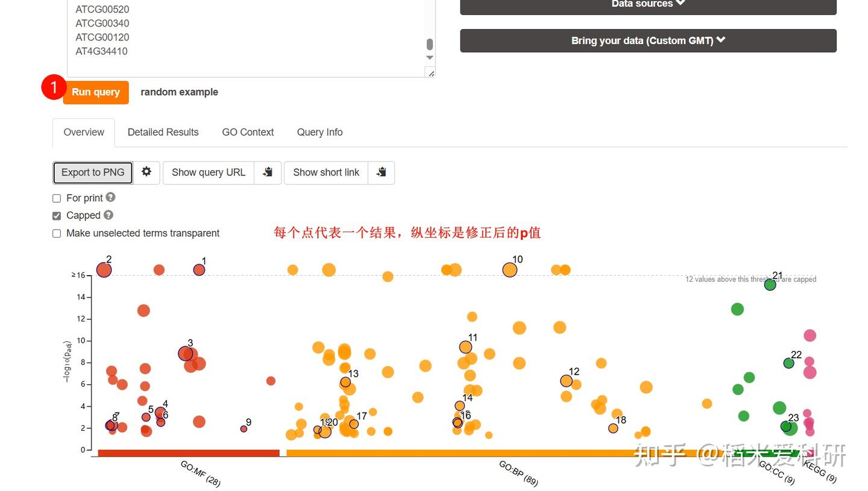Image resolution: width=868 pixels, height=491 pixels.
Task: Expand Bring your data (Custom GMT)
Action: click(x=647, y=40)
